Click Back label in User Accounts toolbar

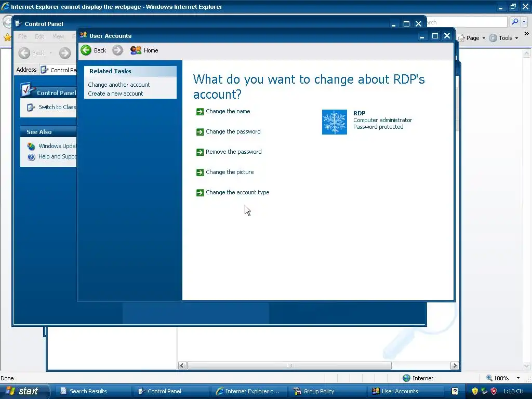point(100,50)
